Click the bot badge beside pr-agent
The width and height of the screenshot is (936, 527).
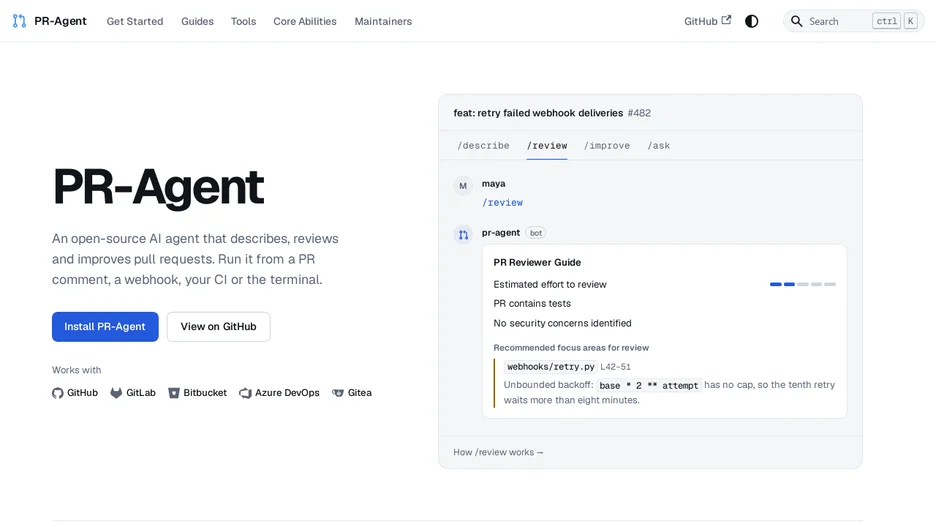(536, 233)
